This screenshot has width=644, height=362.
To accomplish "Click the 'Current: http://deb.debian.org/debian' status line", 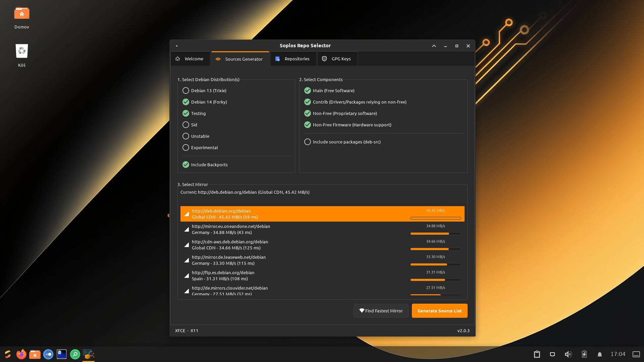I will click(x=245, y=192).
